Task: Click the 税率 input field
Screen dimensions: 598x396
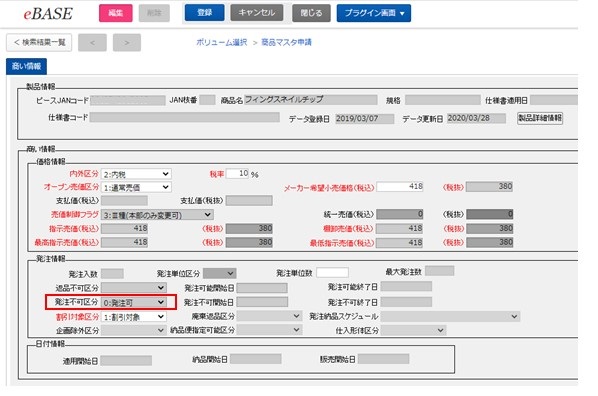Action: [x=238, y=174]
